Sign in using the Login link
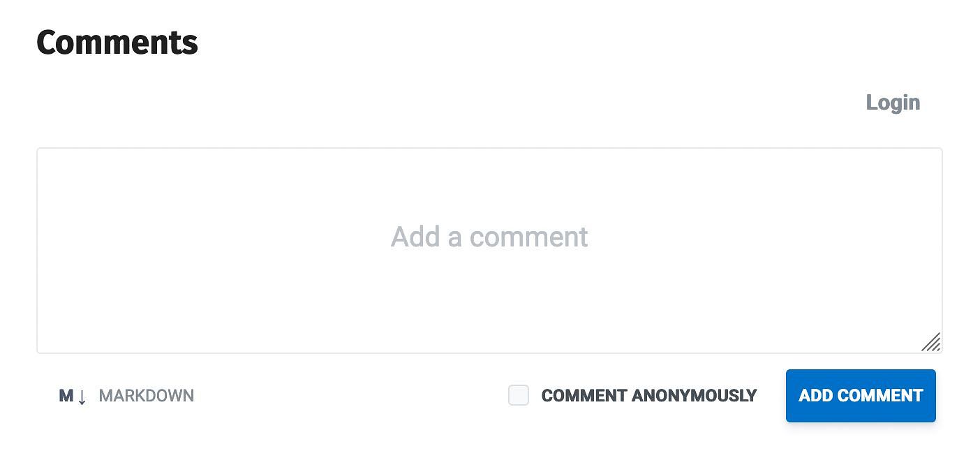The width and height of the screenshot is (980, 451). (x=893, y=103)
